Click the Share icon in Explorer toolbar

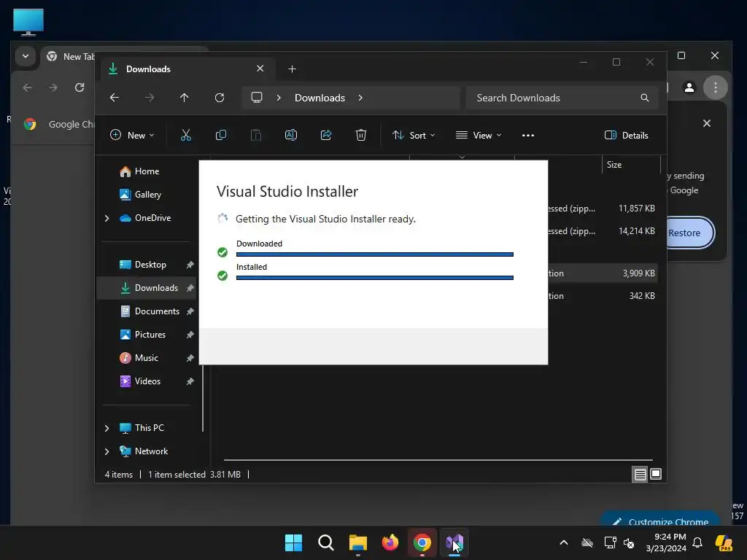click(326, 135)
